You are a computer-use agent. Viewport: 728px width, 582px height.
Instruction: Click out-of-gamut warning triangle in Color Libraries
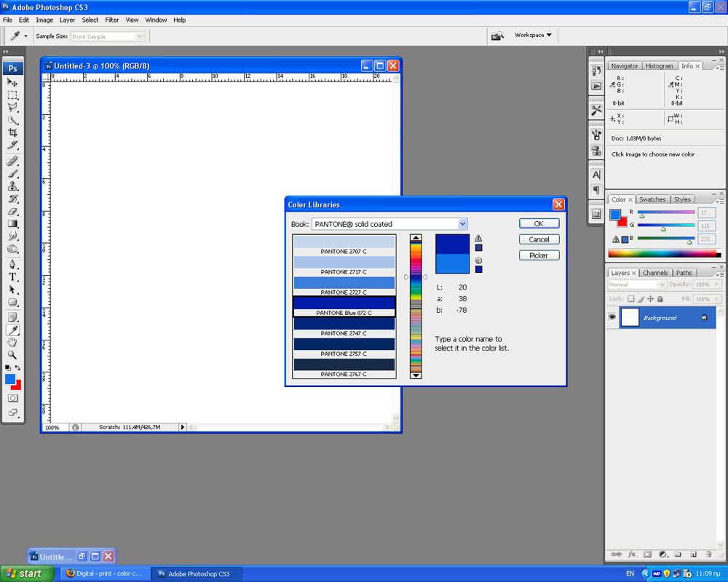(x=478, y=238)
